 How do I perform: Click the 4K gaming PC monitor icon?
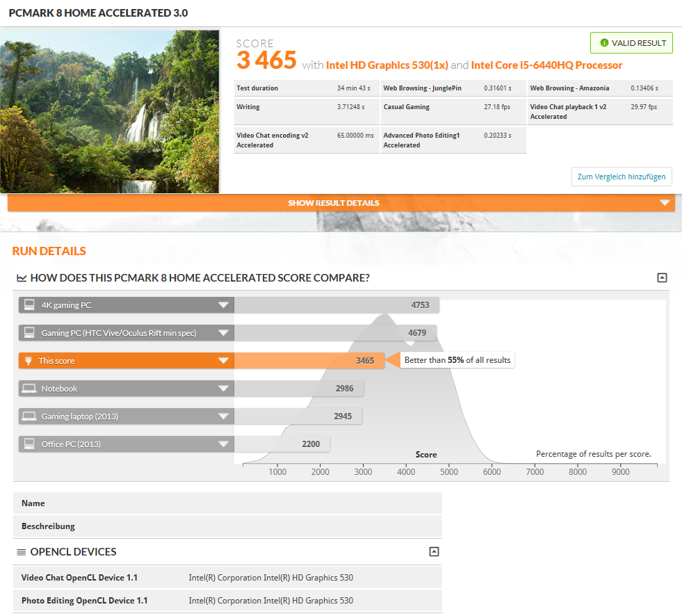(29, 305)
